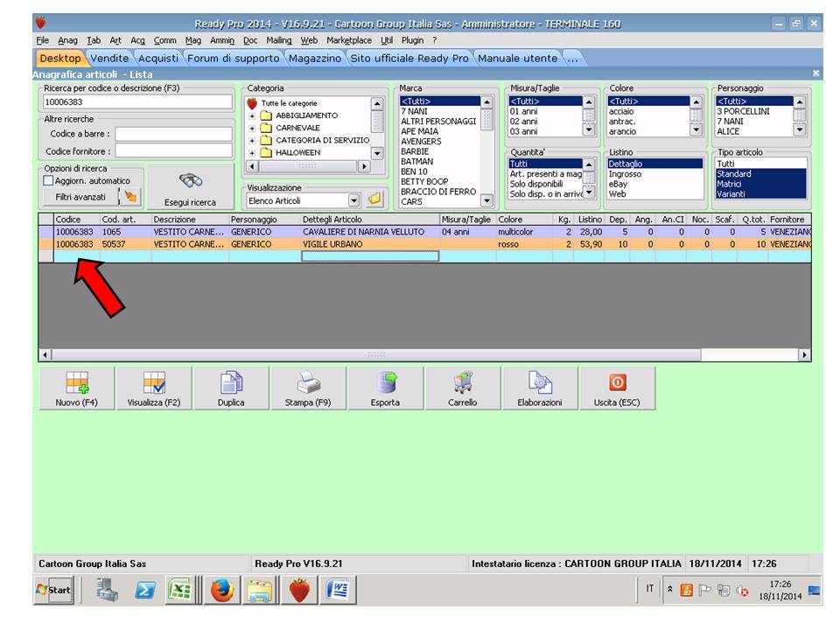Click the Fornitore column header
Screen dimensions: 840x630
click(789, 219)
